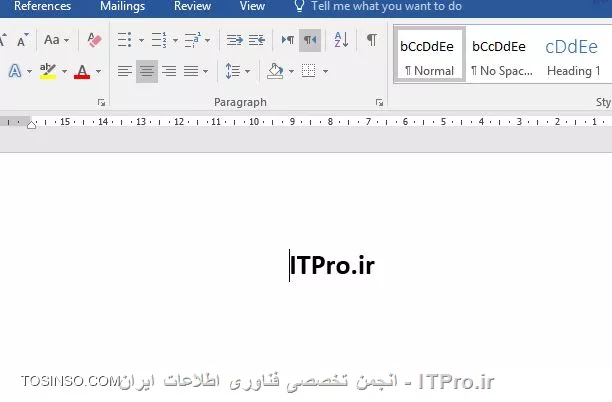Click the indent marker on the ruler
Image resolution: width=612 pixels, height=402 pixels.
point(32,125)
